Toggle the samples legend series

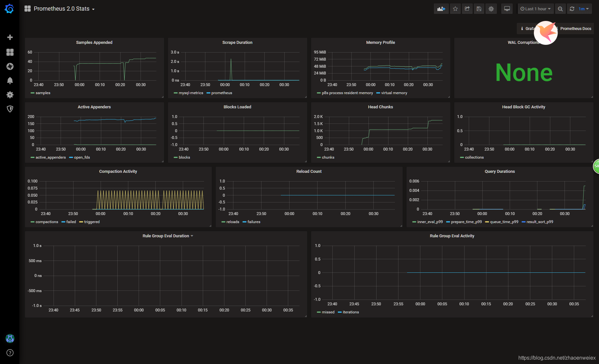pos(43,93)
